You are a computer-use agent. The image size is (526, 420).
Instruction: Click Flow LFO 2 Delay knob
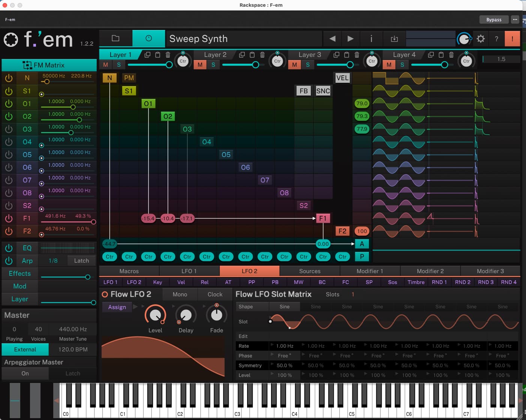click(186, 315)
